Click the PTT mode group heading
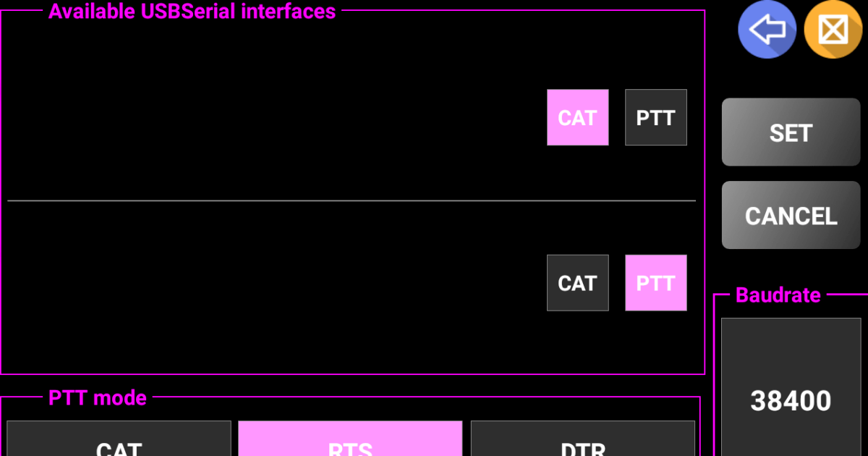Image resolution: width=868 pixels, height=456 pixels. point(98,397)
